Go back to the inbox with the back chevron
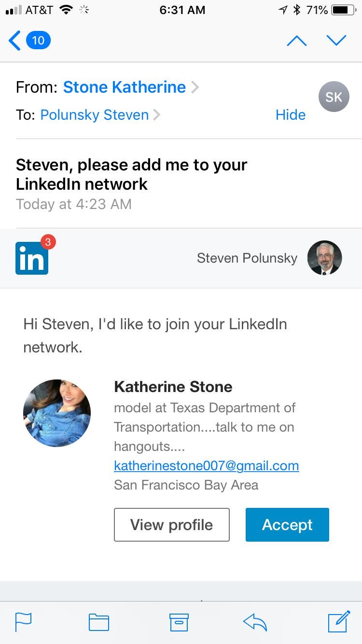This screenshot has width=362, height=644. [x=15, y=41]
